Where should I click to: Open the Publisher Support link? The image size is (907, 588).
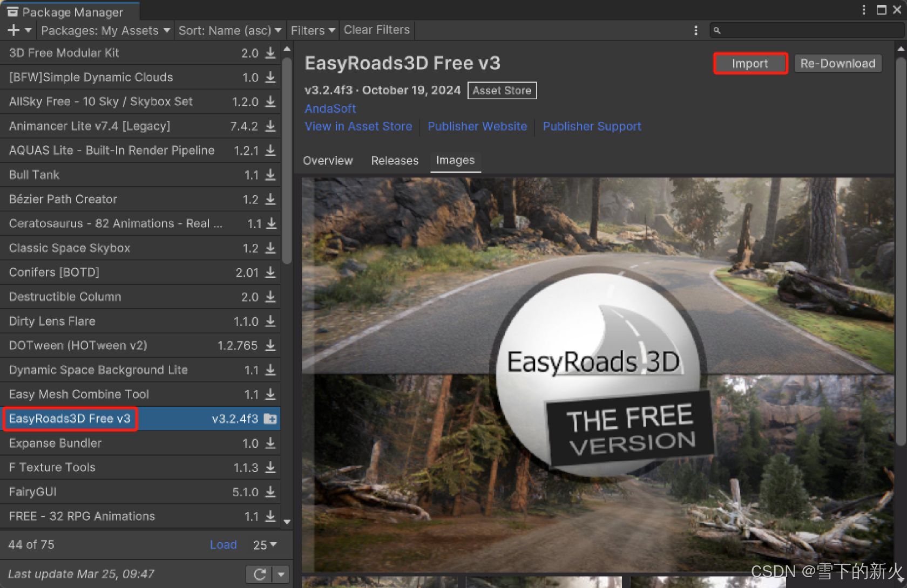(592, 126)
